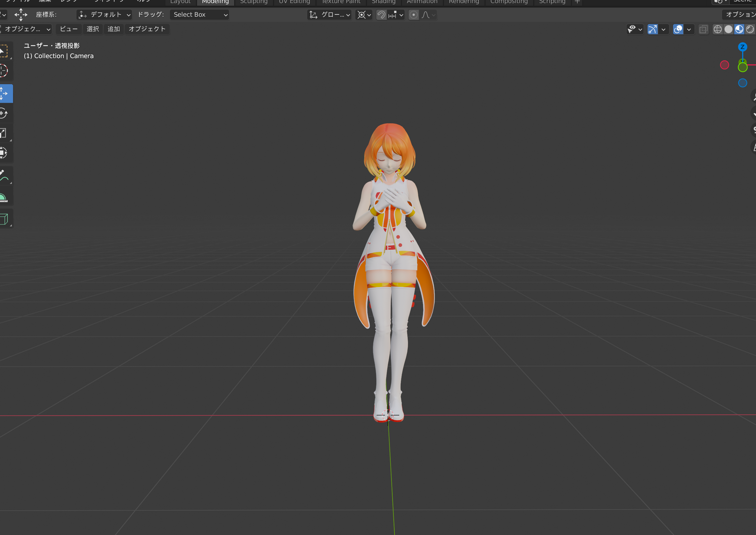Switch to wireframe viewport shading
This screenshot has height=535, width=756.
718,29
